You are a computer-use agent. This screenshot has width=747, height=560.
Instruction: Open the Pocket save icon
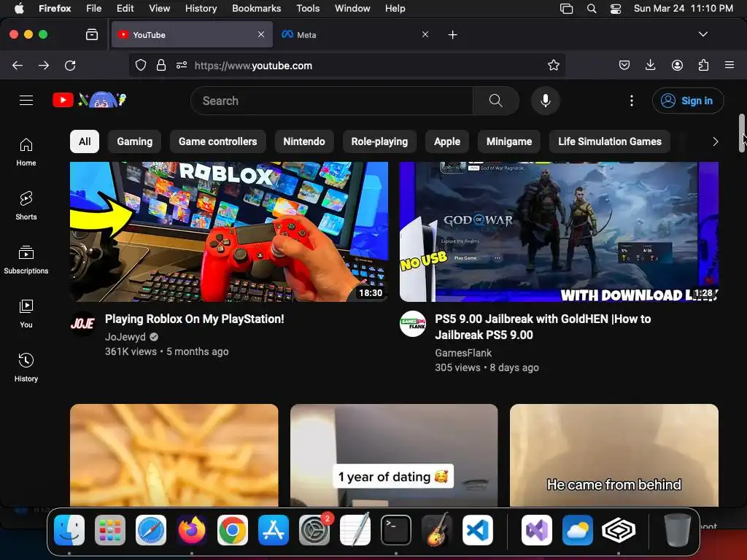click(x=624, y=65)
